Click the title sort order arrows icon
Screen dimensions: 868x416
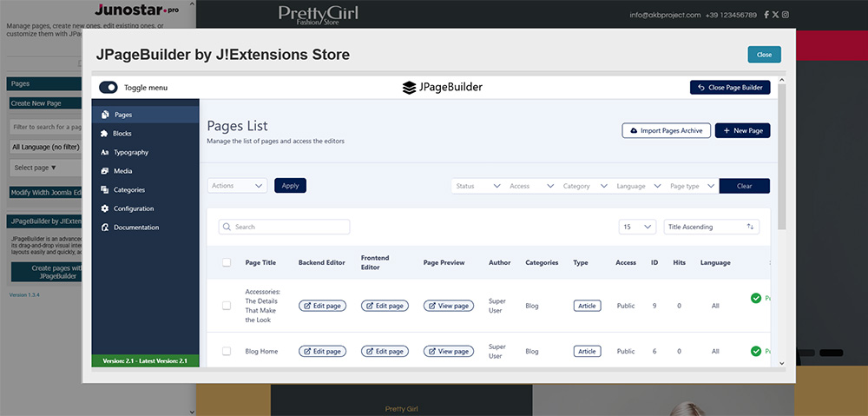(750, 227)
